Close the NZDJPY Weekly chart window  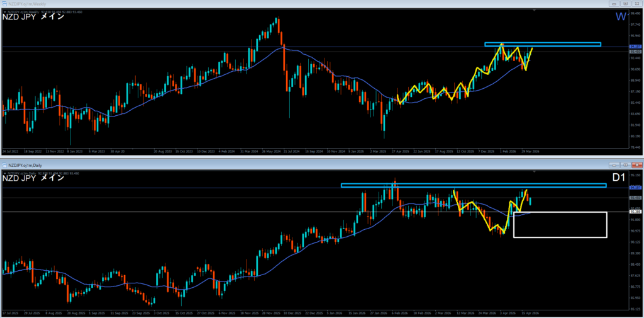point(637,3)
